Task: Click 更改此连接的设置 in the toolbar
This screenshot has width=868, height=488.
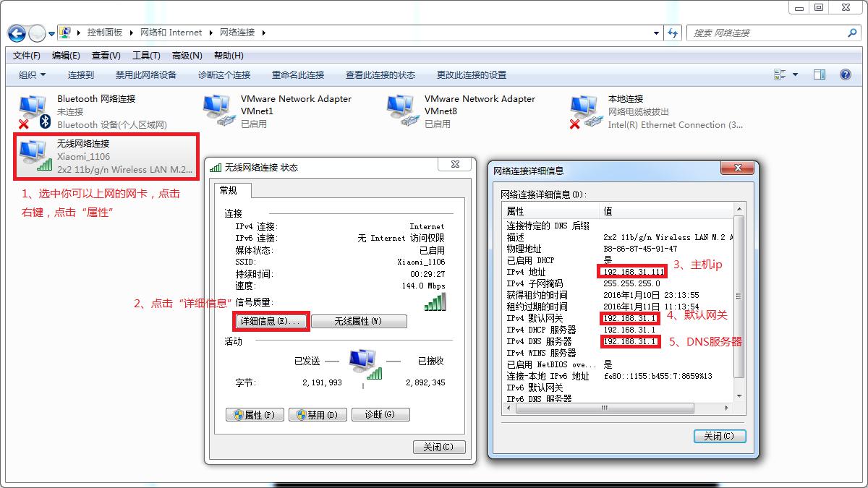Action: 472,75
